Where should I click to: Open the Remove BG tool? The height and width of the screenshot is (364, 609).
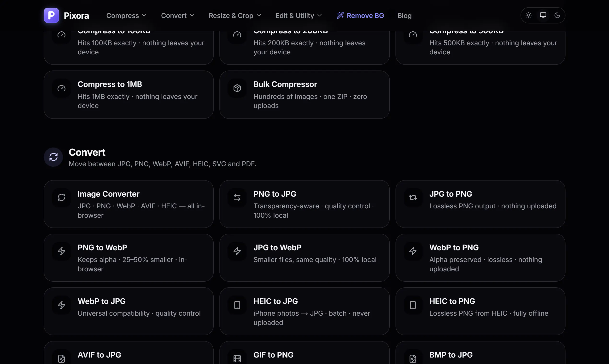[360, 16]
